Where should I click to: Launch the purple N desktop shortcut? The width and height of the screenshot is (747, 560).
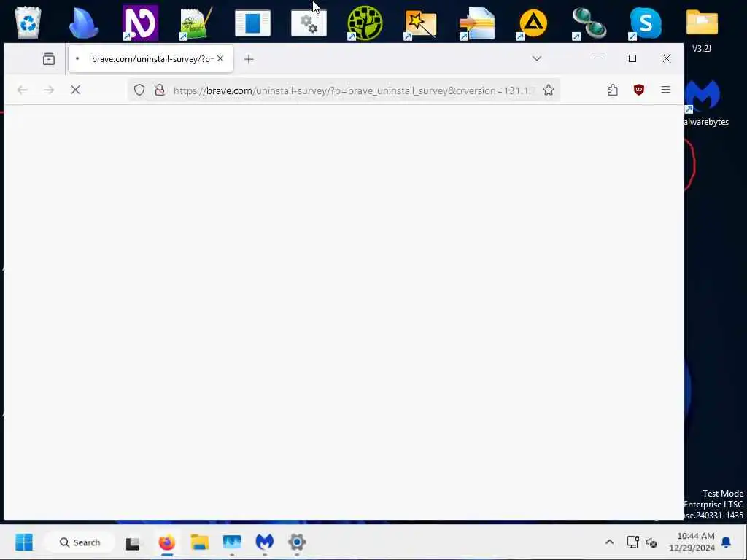tap(140, 23)
